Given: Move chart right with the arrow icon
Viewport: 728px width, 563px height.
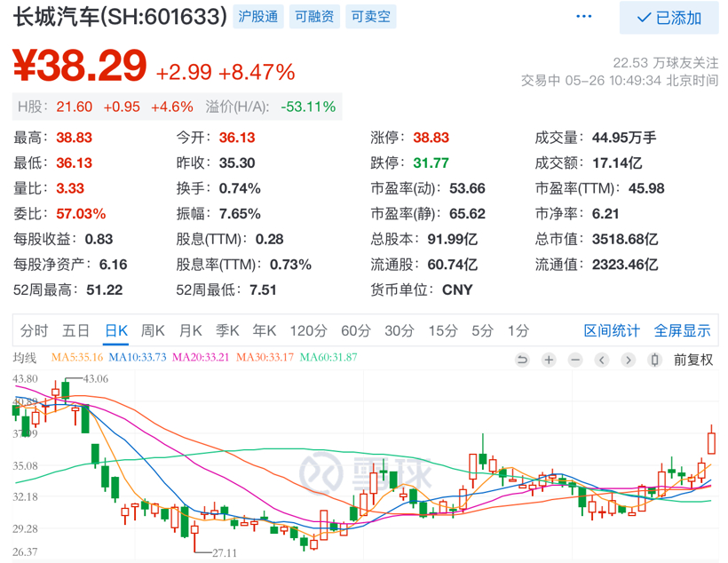Looking at the screenshot, I should (629, 360).
